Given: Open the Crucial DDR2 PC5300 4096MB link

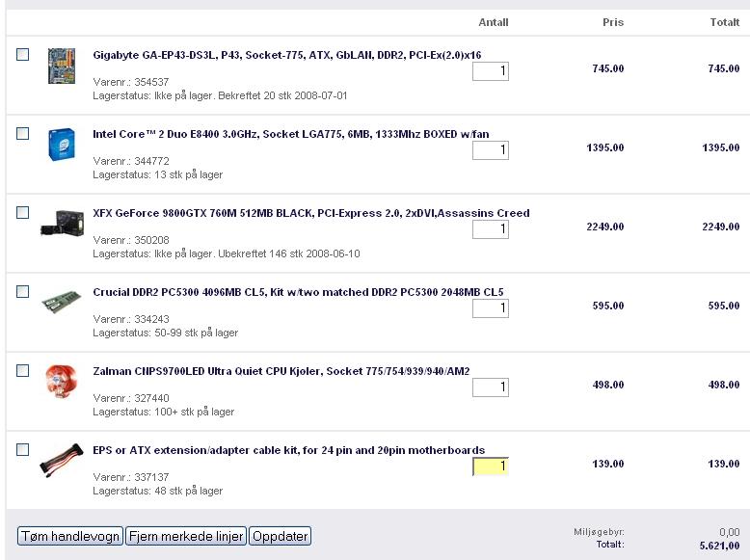Looking at the screenshot, I should 298,292.
